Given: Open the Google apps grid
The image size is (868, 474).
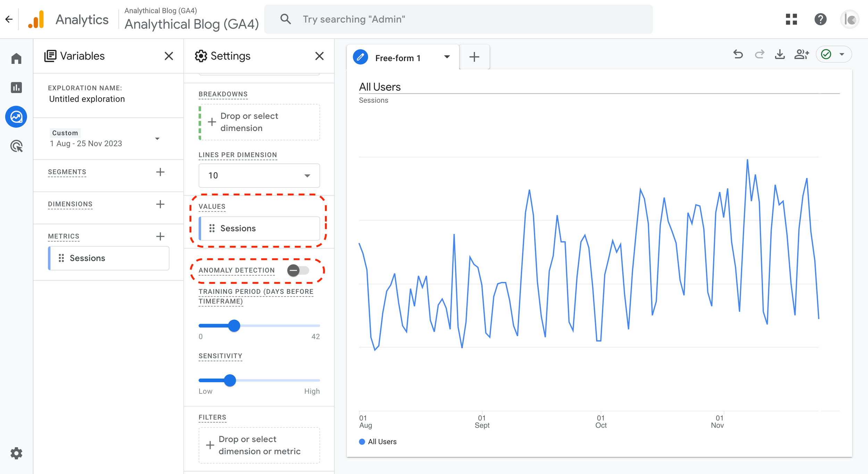Looking at the screenshot, I should click(x=791, y=19).
